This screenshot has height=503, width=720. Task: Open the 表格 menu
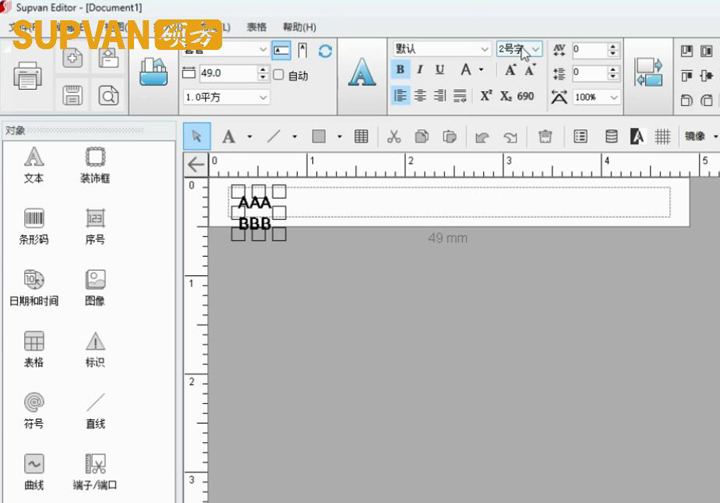[x=257, y=27]
